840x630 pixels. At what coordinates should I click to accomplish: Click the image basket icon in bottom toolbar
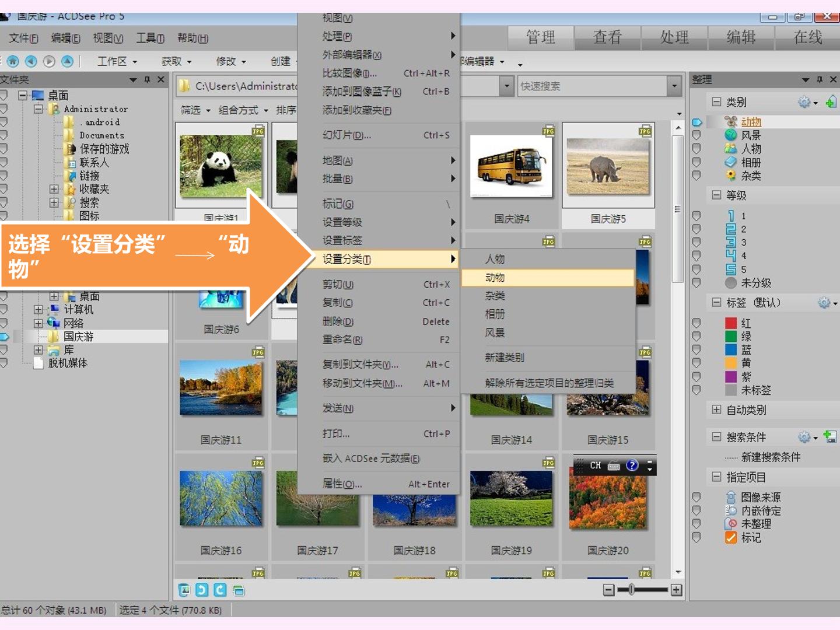184,590
